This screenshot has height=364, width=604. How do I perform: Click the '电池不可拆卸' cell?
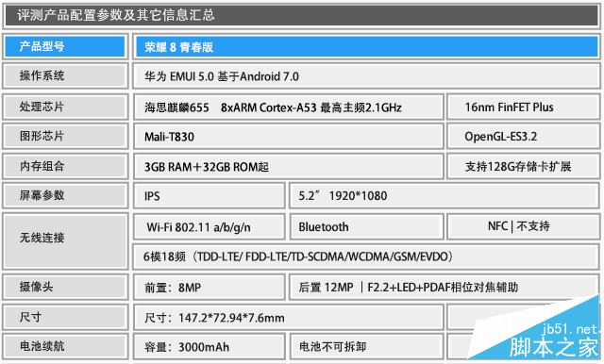click(366, 346)
